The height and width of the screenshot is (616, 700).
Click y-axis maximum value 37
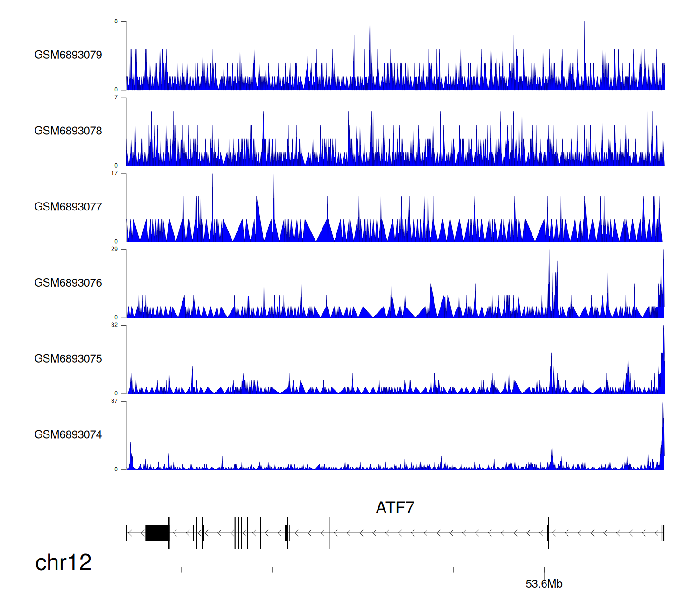pyautogui.click(x=114, y=401)
